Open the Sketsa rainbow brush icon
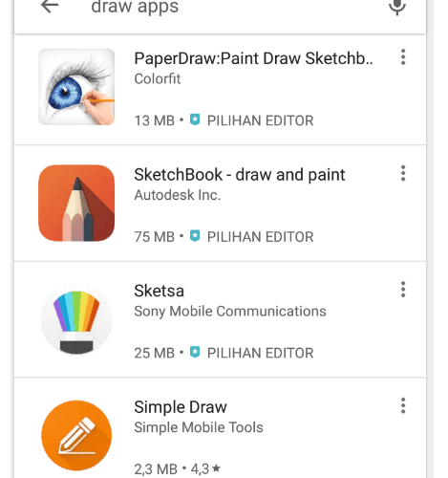The image size is (448, 478). point(76,319)
